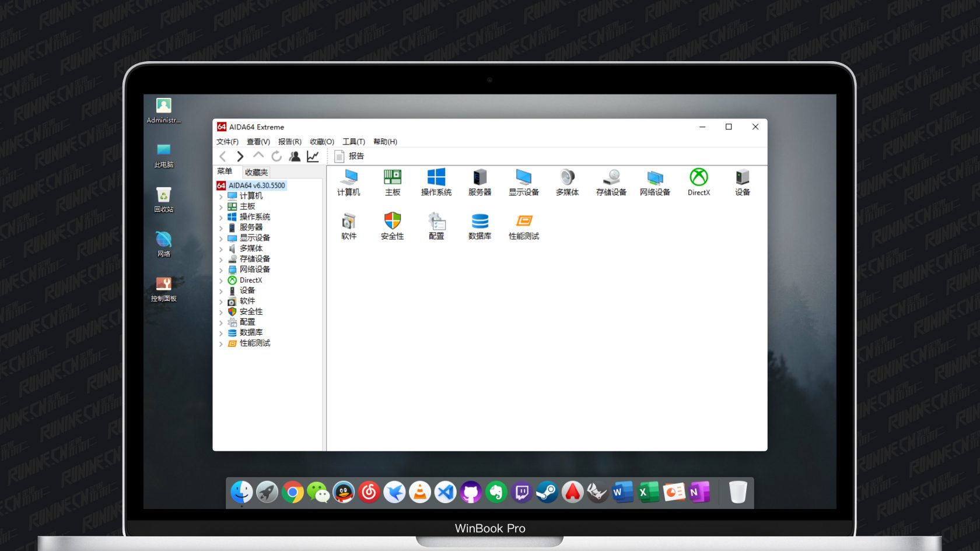Open the 设备 devices icon in main pane

[x=743, y=182]
